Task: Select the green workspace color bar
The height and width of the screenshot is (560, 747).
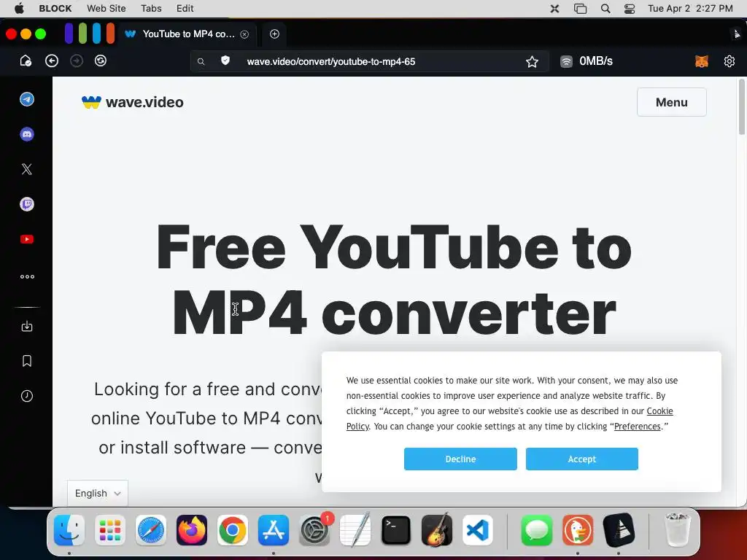Action: tap(82, 34)
